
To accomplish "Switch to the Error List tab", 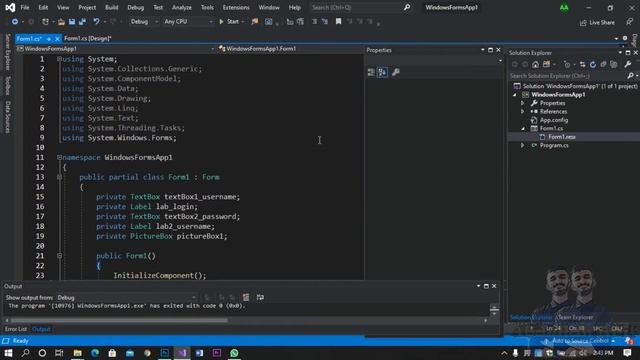I will [16, 329].
